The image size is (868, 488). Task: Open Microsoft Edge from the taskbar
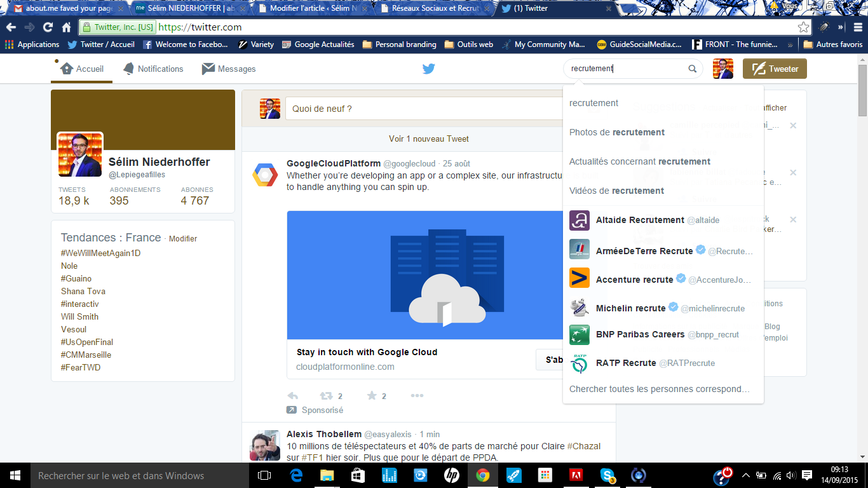tap(296, 475)
